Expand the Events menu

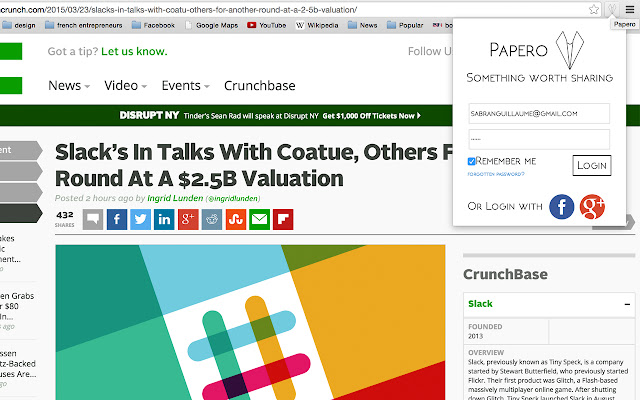[x=185, y=86]
